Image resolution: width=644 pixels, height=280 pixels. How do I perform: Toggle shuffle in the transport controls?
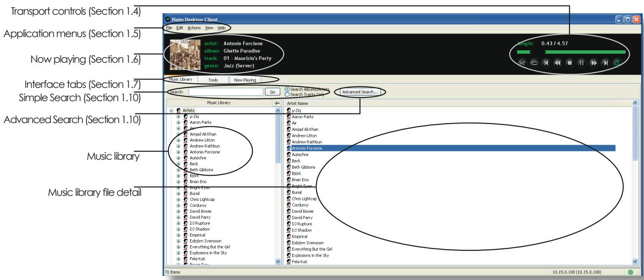pyautogui.click(x=522, y=63)
